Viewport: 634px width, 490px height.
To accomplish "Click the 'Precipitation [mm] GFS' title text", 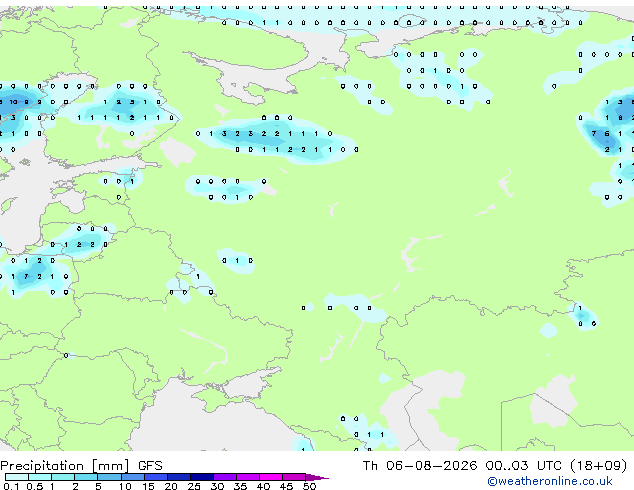I will (x=81, y=466).
